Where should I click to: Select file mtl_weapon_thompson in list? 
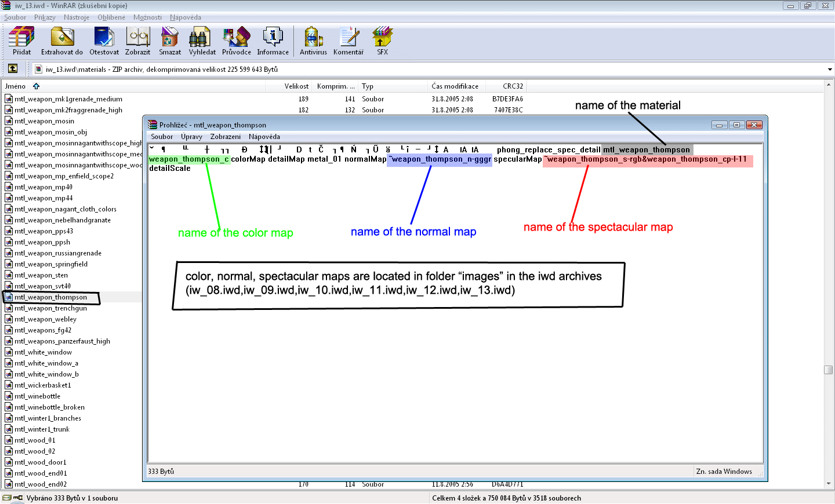coord(50,297)
